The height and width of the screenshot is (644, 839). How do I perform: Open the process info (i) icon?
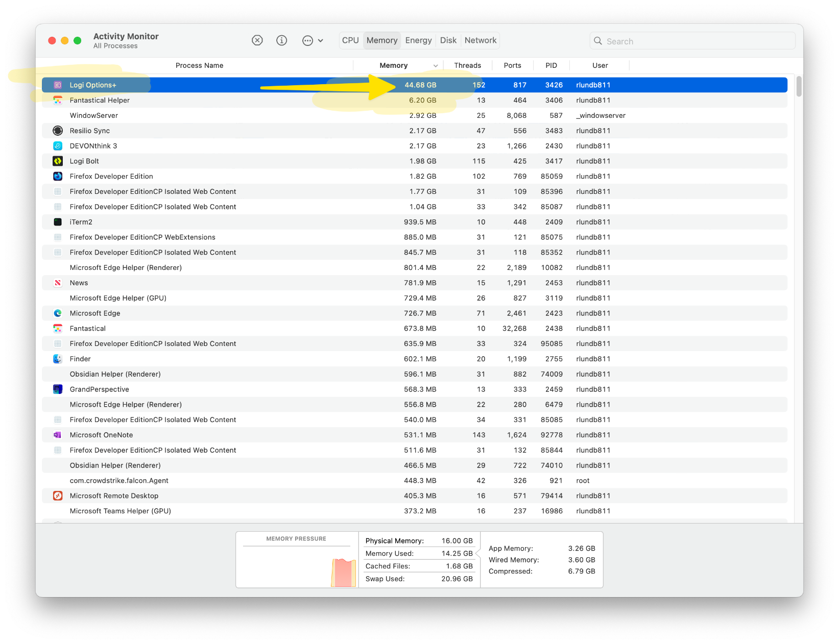[282, 40]
